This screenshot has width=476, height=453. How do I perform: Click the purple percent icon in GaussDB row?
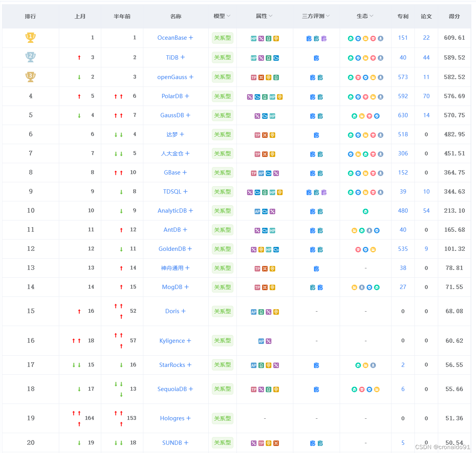(x=257, y=116)
